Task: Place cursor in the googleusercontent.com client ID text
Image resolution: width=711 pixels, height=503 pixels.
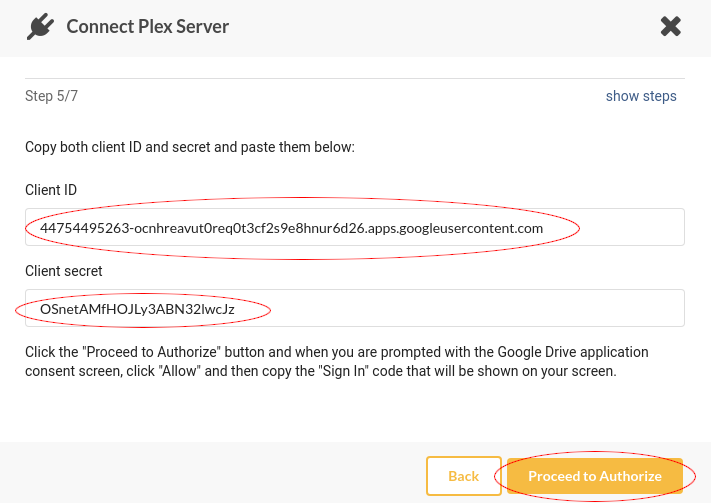Action: tap(291, 228)
